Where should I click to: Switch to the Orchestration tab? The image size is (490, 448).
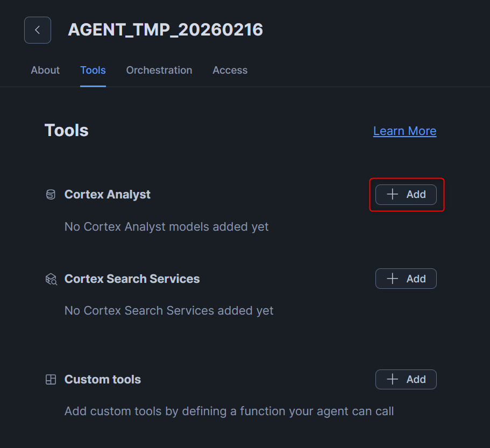[159, 70]
